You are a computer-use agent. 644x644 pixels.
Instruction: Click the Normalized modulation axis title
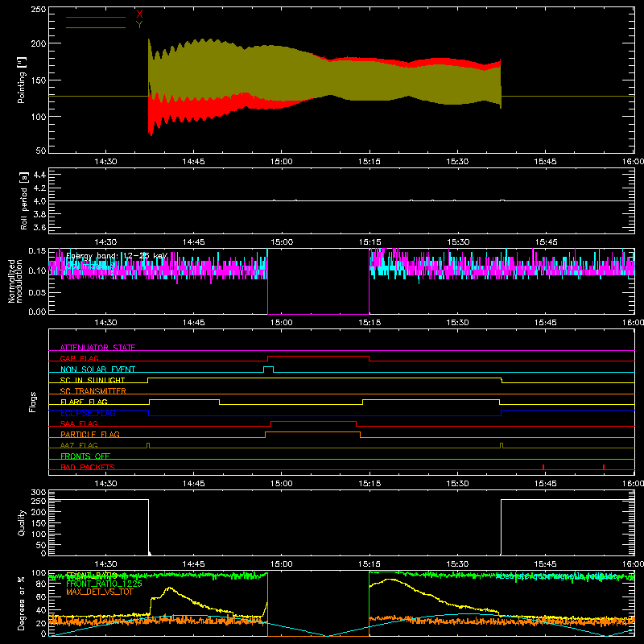pos(15,281)
